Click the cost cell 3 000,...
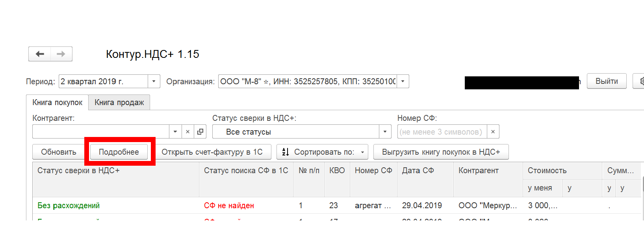 pos(543,205)
